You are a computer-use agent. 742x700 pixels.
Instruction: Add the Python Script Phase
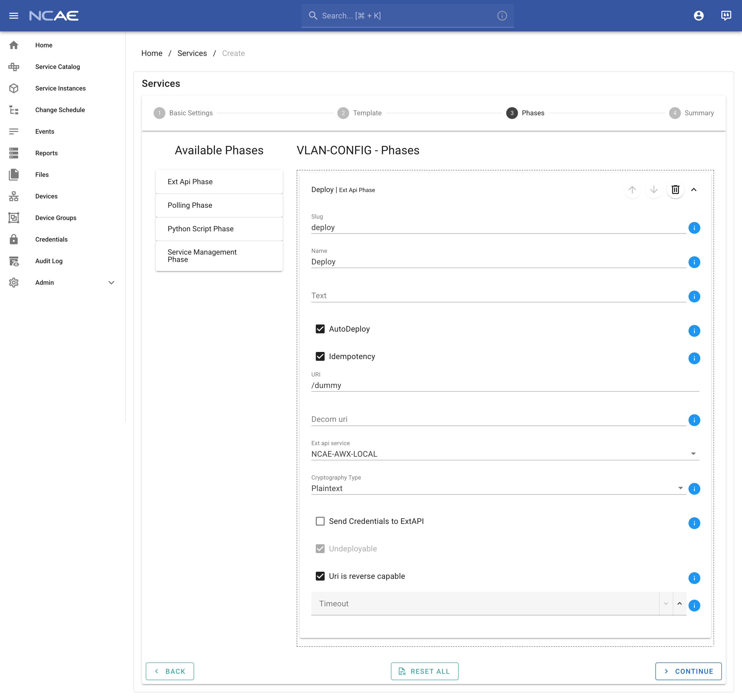point(219,229)
